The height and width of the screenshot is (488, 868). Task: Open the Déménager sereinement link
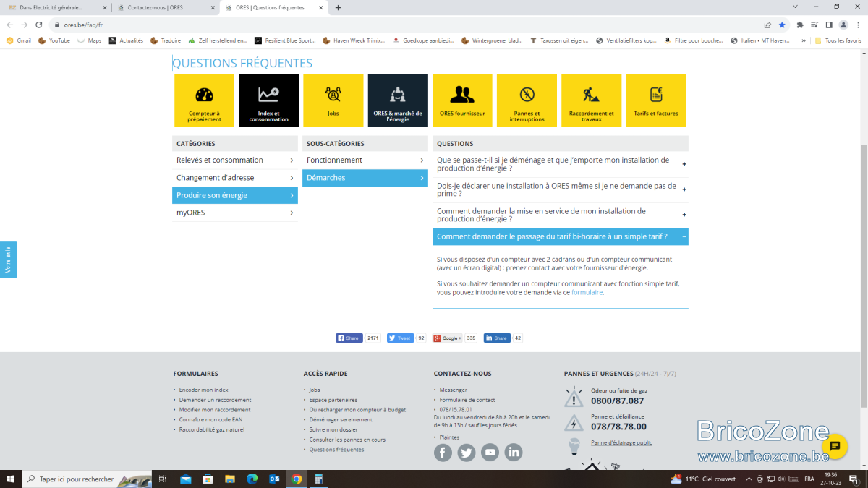[341, 419]
